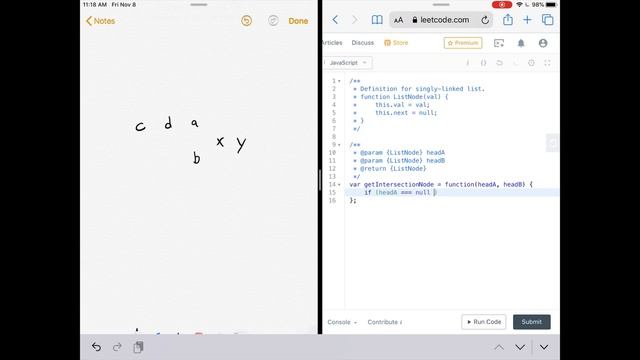Viewport: 640px width, 360px height.
Task: Click the text 'getIntersectionNode' on line 14
Action: (x=399, y=184)
